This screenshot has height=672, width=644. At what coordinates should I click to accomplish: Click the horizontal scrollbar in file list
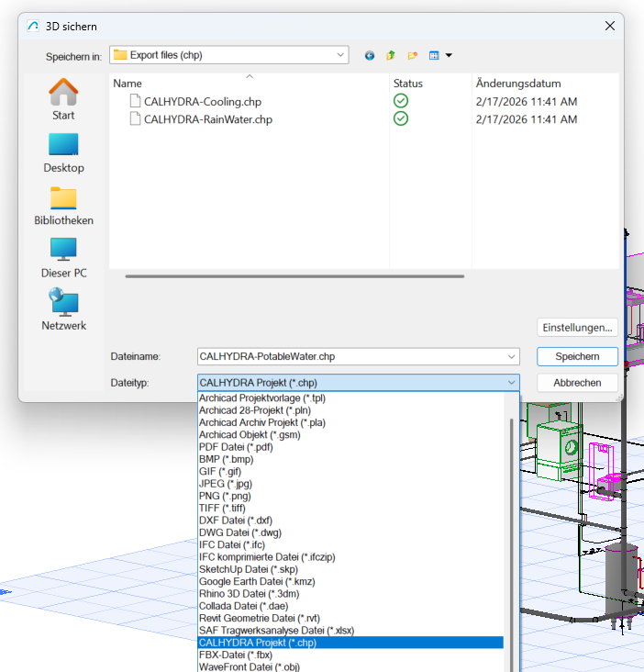pos(294,274)
